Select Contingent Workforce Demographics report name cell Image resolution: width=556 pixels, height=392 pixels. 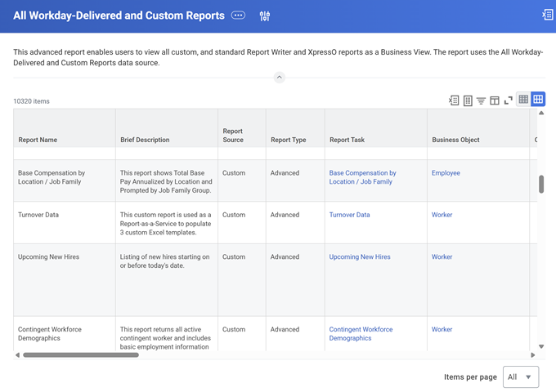(x=65, y=333)
